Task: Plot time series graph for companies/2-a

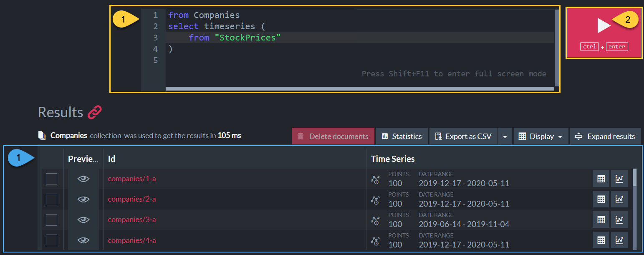Action: (x=619, y=199)
